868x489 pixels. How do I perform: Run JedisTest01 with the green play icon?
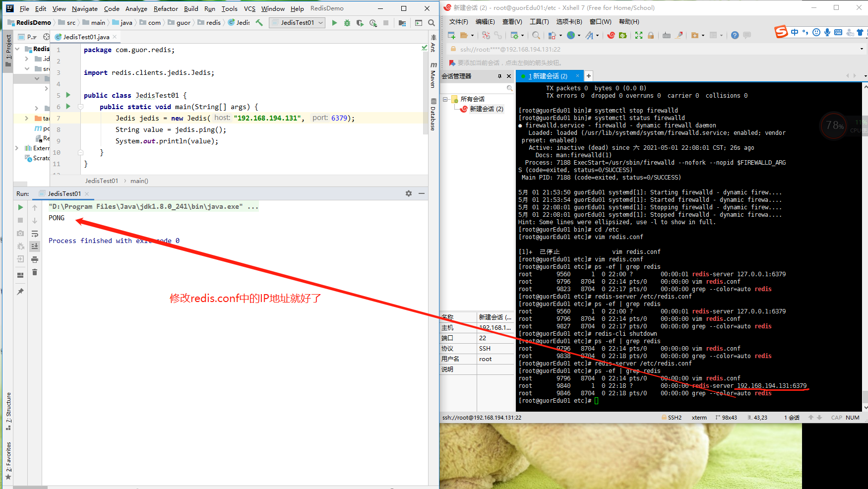[334, 23]
